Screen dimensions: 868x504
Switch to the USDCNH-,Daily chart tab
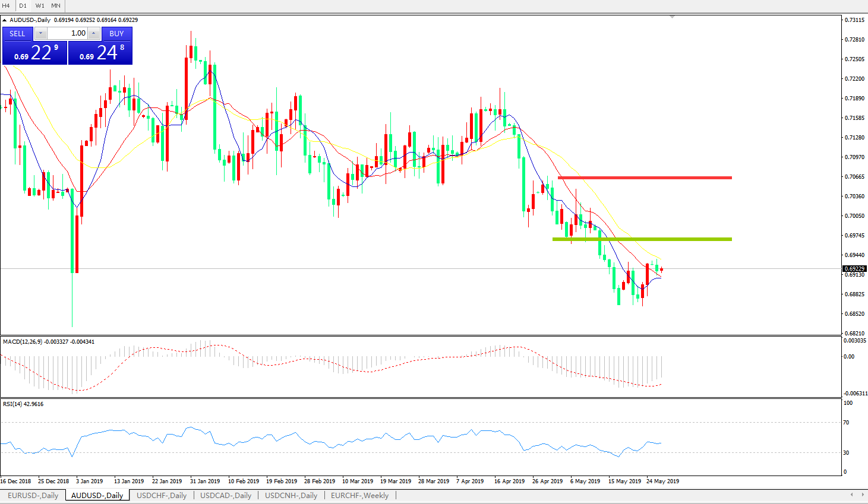point(291,495)
